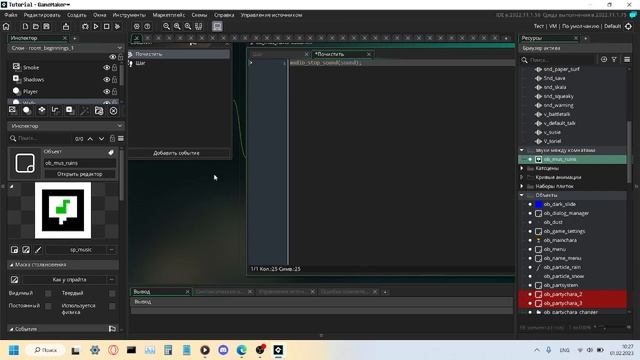Create a new instance layer icon
640x360 pixels.
click(x=27, y=110)
